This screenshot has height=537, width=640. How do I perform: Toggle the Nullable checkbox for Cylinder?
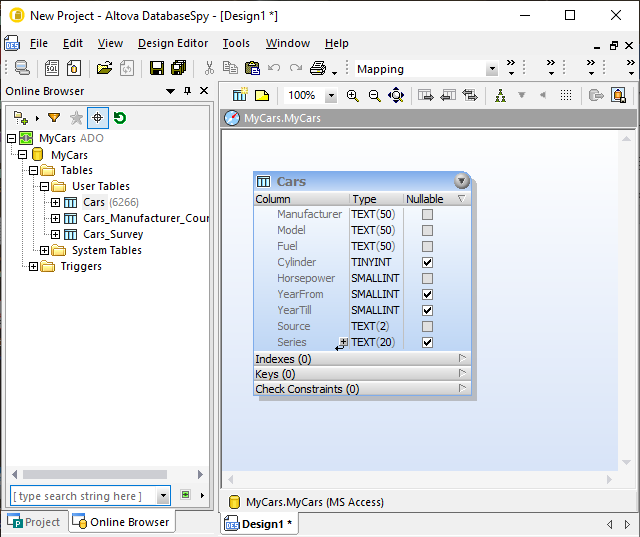coord(428,262)
